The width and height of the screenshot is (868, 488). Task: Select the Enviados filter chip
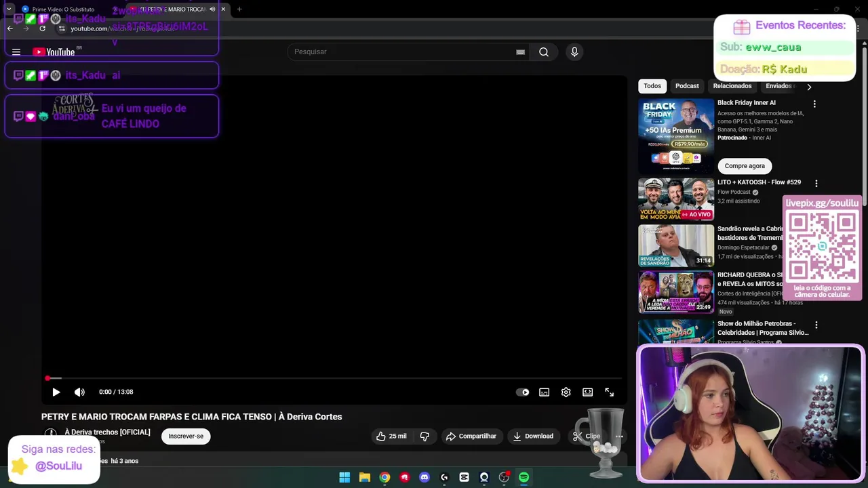(x=778, y=86)
